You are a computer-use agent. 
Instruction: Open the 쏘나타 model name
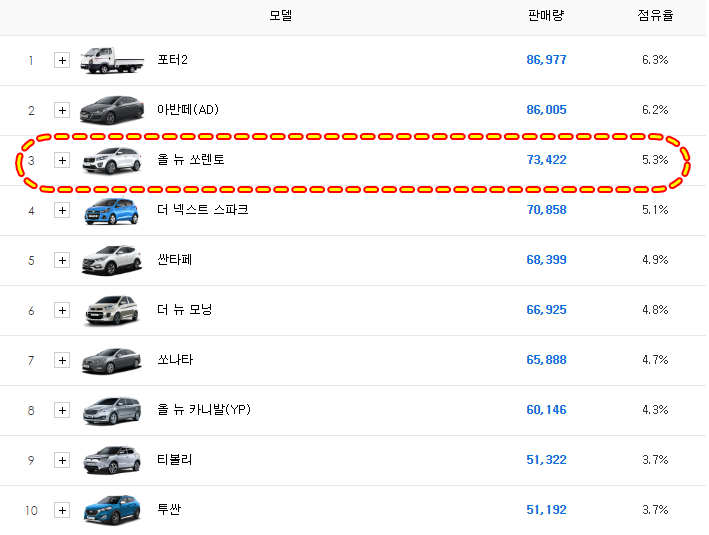175,360
